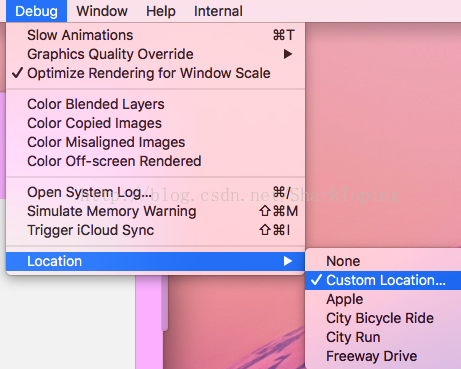
Task: Choose Open System Log…
Action: click(x=155, y=192)
